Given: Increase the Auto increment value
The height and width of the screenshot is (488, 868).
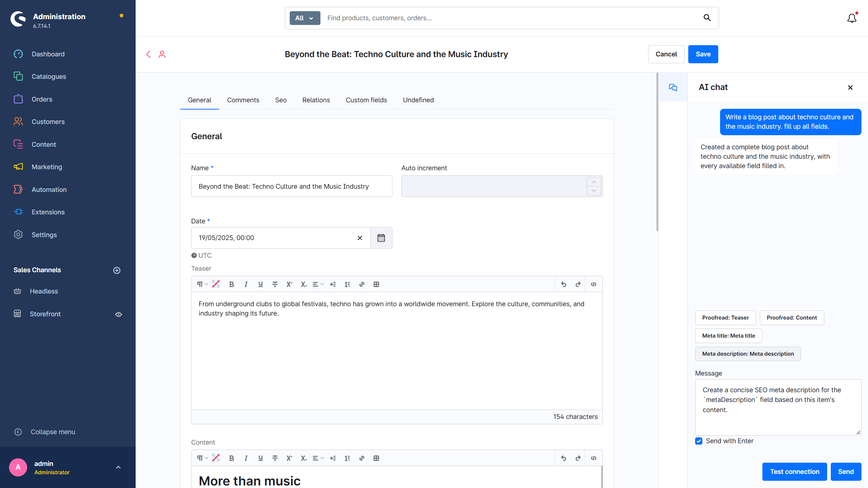Looking at the screenshot, I should (x=594, y=182).
